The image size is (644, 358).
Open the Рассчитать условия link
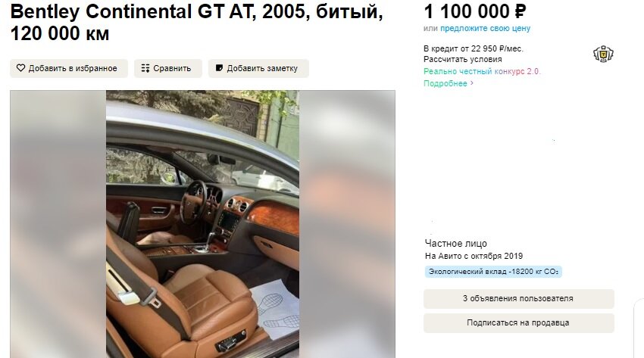pos(462,60)
